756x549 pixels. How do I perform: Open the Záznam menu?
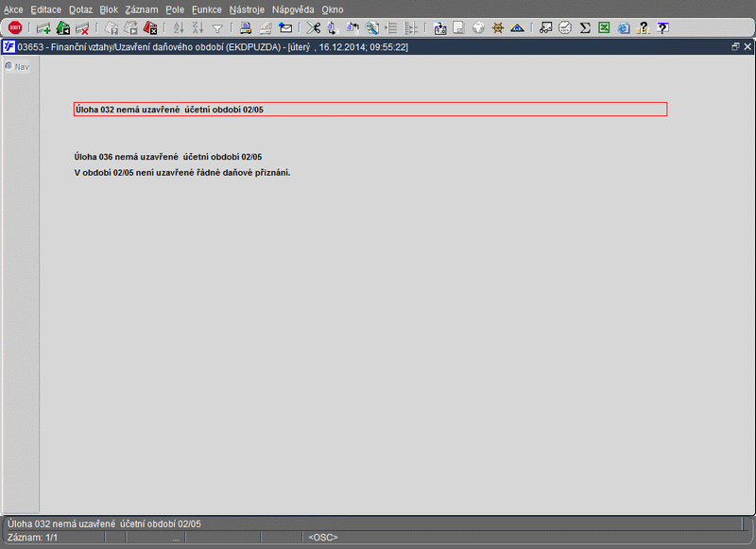coord(142,9)
